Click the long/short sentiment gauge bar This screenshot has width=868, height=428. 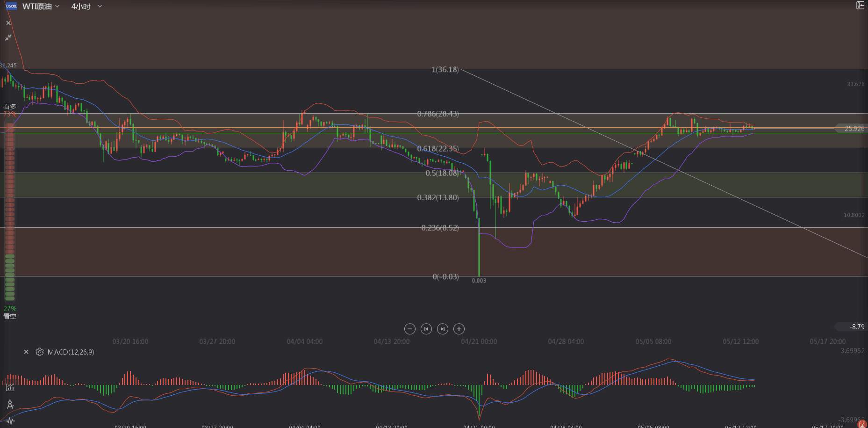click(x=9, y=211)
